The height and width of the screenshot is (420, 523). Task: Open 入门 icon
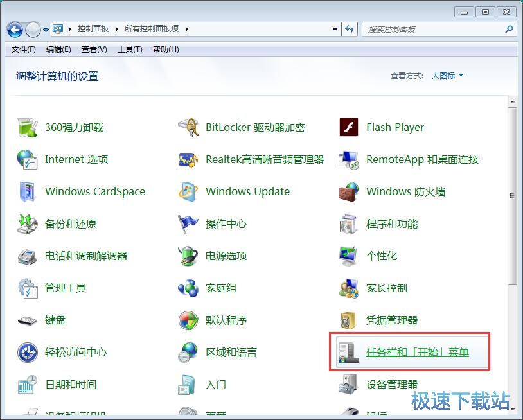[187, 384]
